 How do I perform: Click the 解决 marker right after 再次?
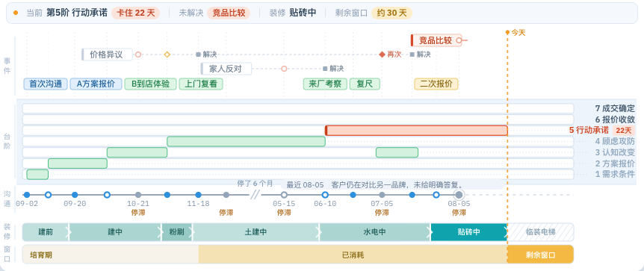point(412,54)
